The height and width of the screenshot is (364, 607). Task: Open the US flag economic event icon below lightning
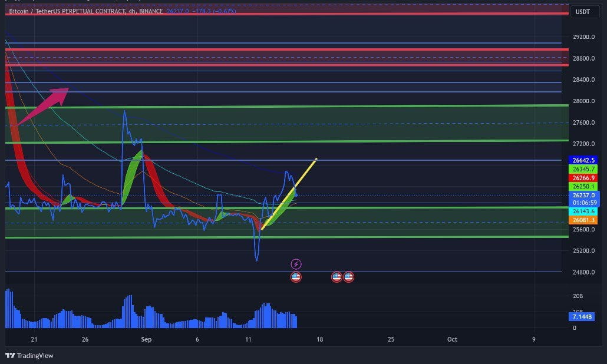[x=296, y=276]
